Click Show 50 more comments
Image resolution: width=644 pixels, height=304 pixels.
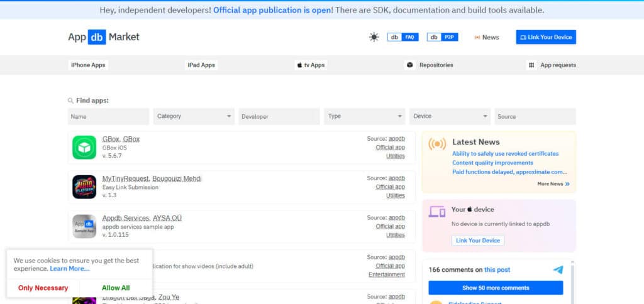496,288
